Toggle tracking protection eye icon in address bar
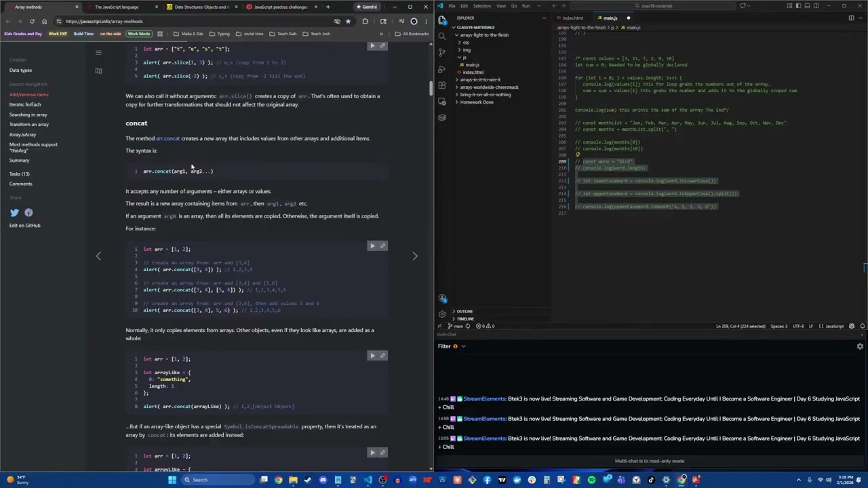 pos(337,21)
